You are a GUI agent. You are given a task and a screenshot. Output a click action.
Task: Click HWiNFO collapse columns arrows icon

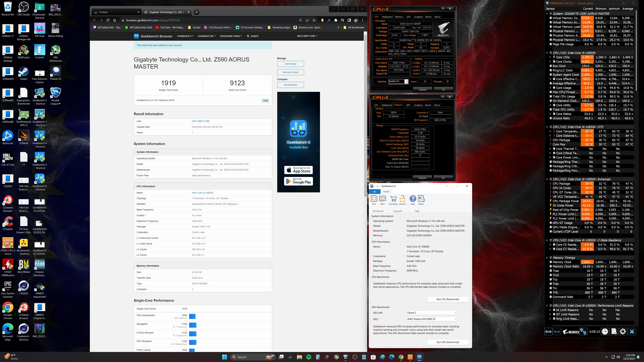[x=557, y=331]
